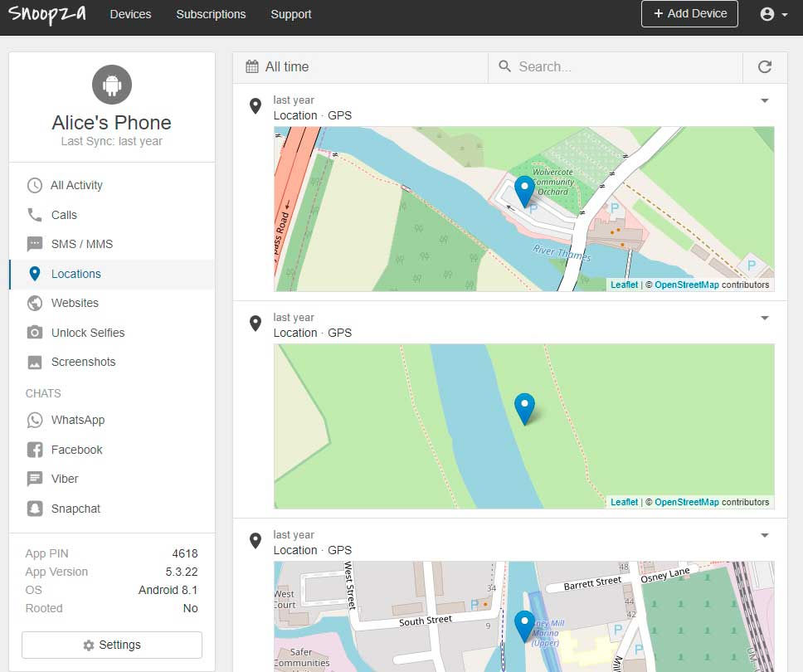
Task: Expand the second location entry's dropdown arrow
Action: click(765, 318)
